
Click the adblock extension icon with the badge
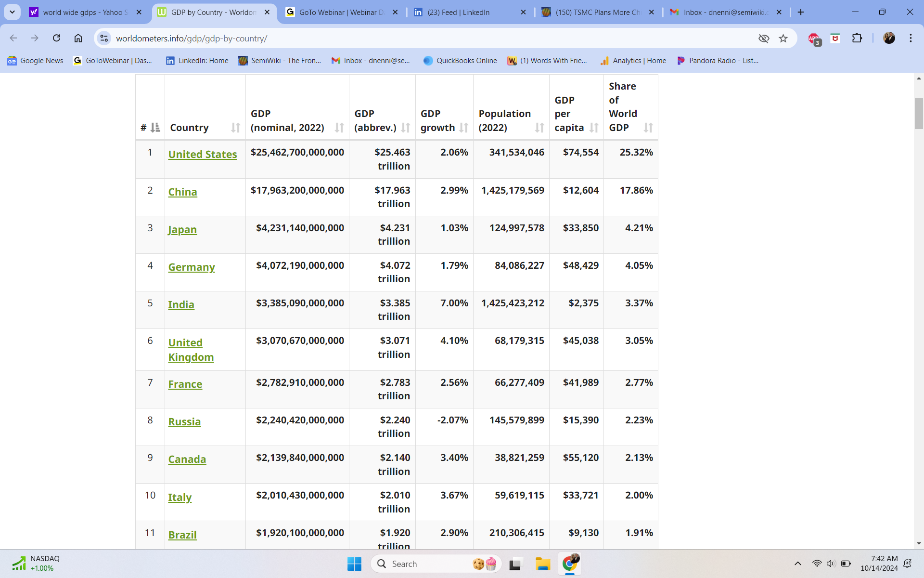814,39
